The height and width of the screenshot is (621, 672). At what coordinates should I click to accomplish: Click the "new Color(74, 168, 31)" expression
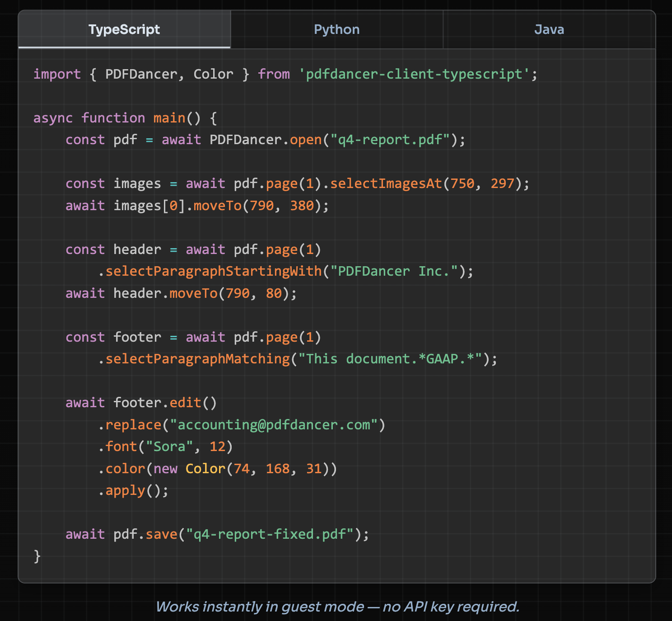(242, 469)
